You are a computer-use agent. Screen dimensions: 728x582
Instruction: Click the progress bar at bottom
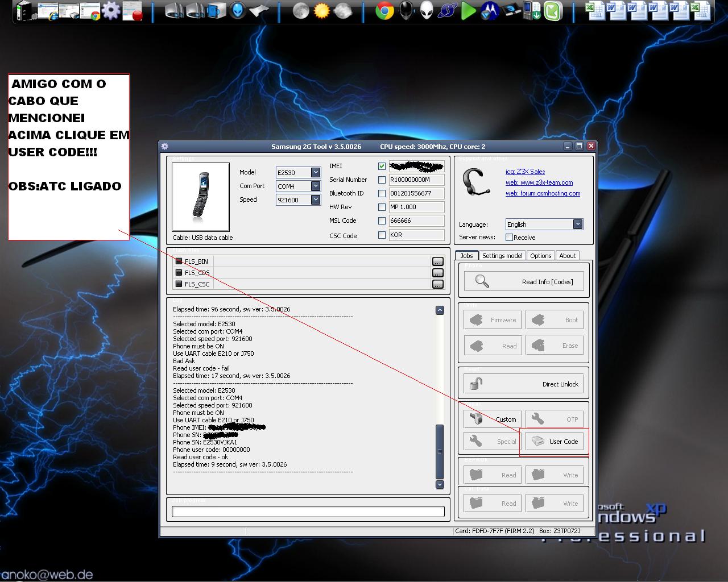click(308, 512)
